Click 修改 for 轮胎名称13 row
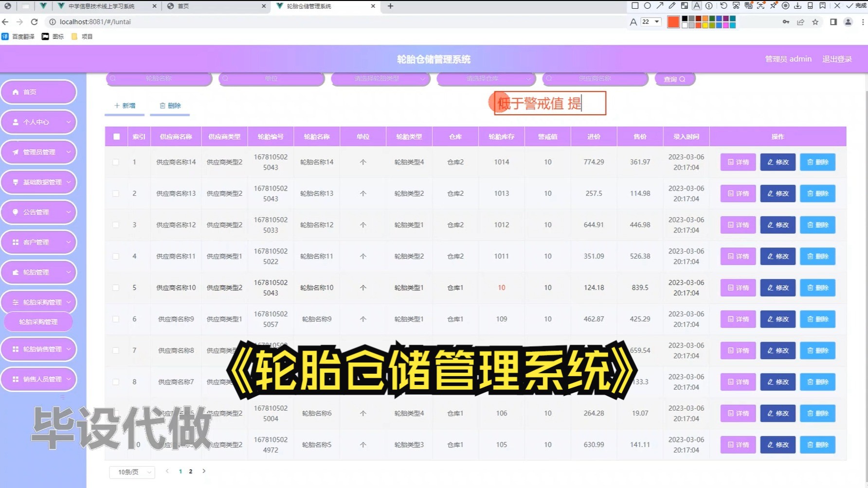 click(778, 193)
